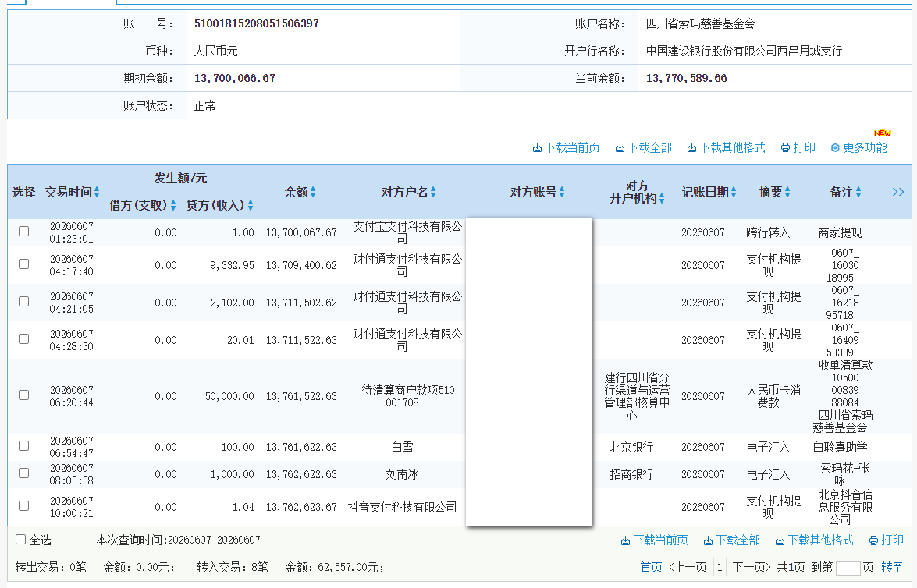This screenshot has height=588, width=917.
Task: Sort by 余额 column arrows
Action: pos(313,192)
